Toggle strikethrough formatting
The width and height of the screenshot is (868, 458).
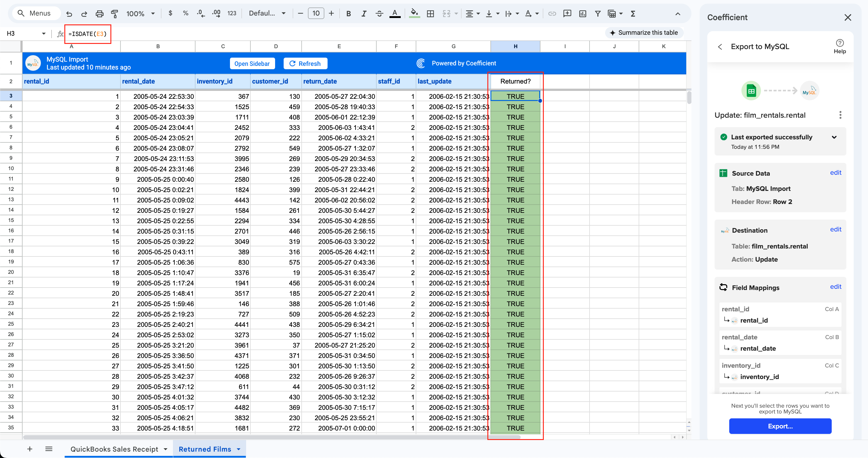coord(379,13)
